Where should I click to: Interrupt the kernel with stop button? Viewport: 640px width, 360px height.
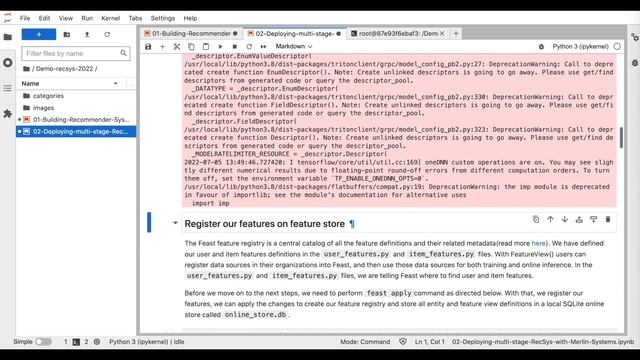[235, 47]
